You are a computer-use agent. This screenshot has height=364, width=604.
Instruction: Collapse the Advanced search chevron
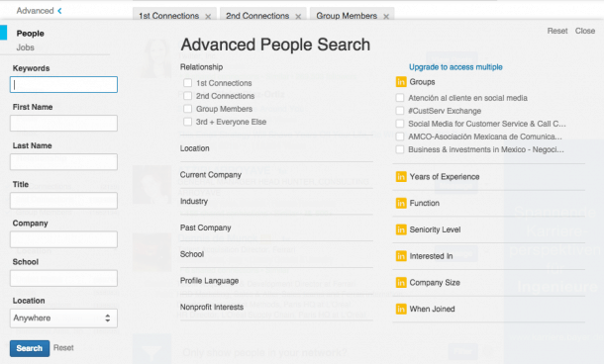pyautogui.click(x=59, y=11)
